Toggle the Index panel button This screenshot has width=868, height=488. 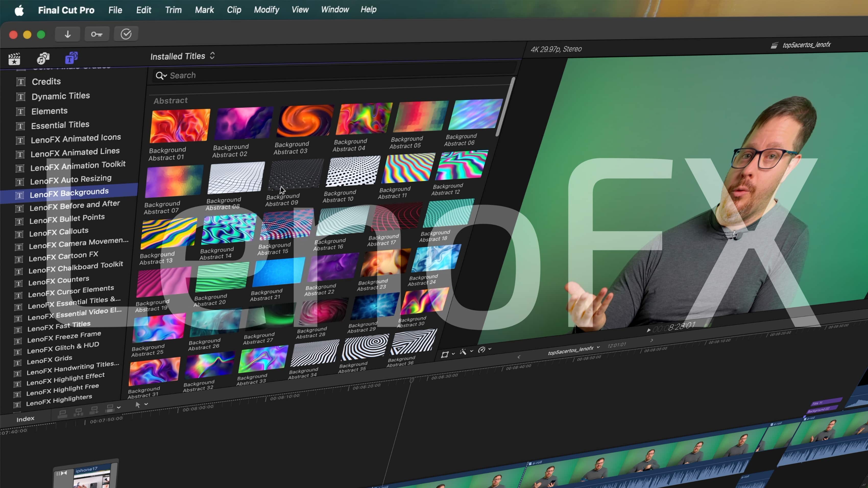[x=25, y=419]
